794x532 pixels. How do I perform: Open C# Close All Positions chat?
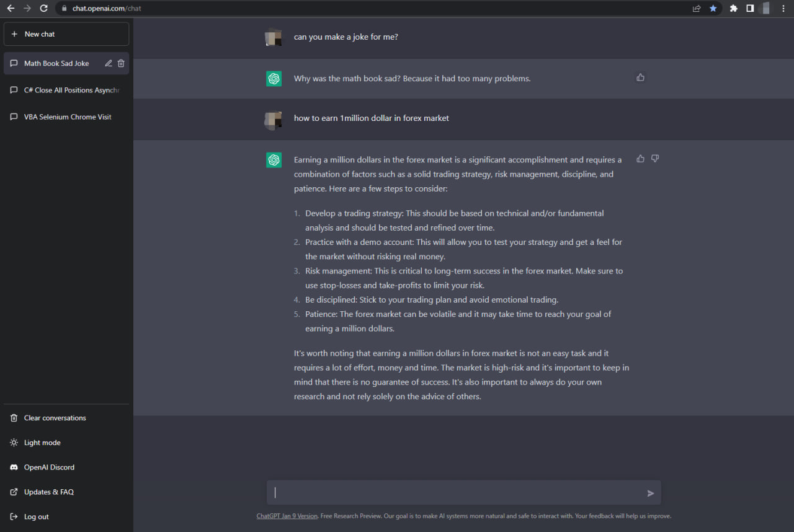66,90
